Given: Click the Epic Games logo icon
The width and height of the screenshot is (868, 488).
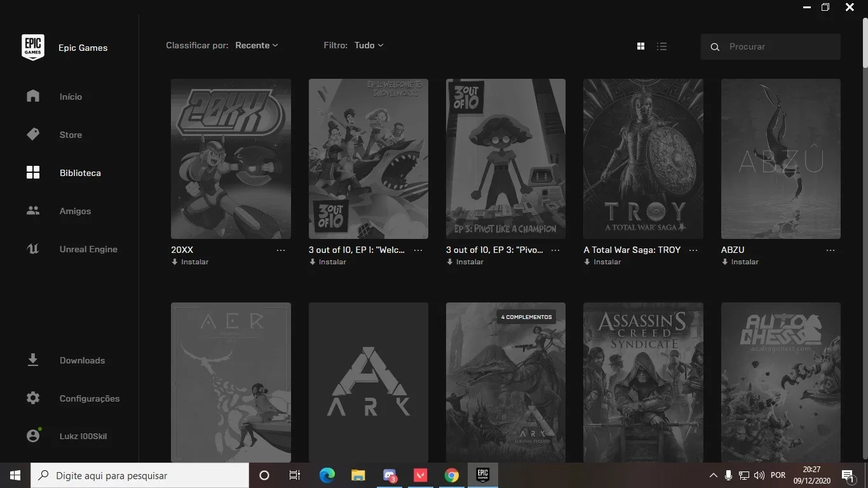Looking at the screenshot, I should pos(33,48).
